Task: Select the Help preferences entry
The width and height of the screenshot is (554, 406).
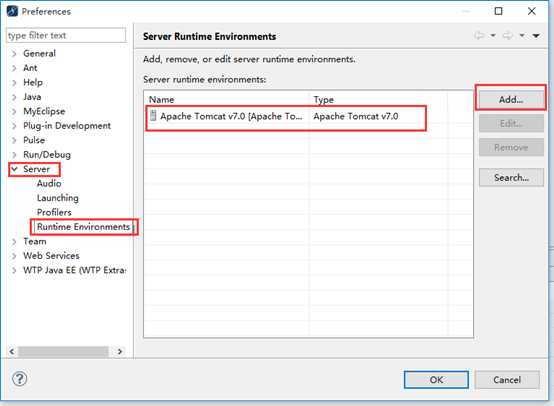Action: coord(33,82)
